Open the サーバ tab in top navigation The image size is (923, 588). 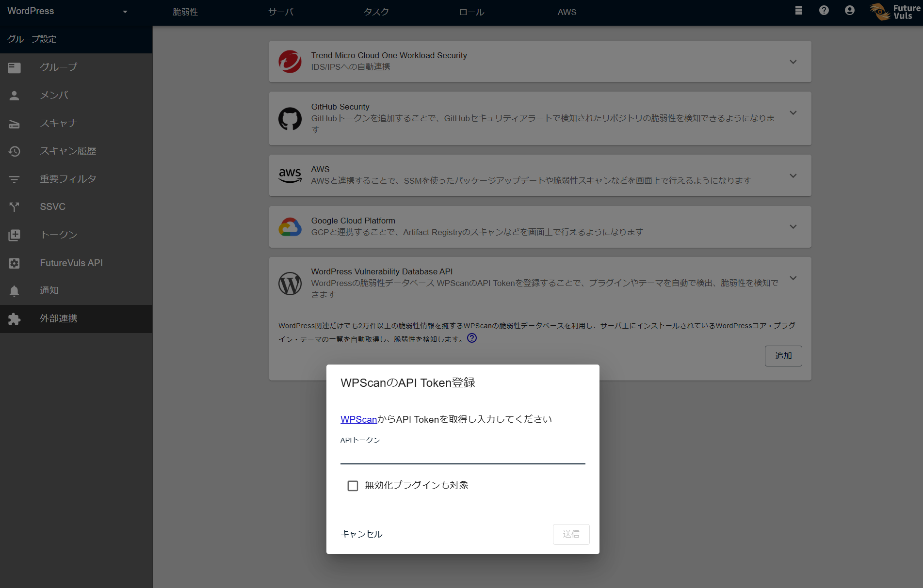pyautogui.click(x=280, y=12)
